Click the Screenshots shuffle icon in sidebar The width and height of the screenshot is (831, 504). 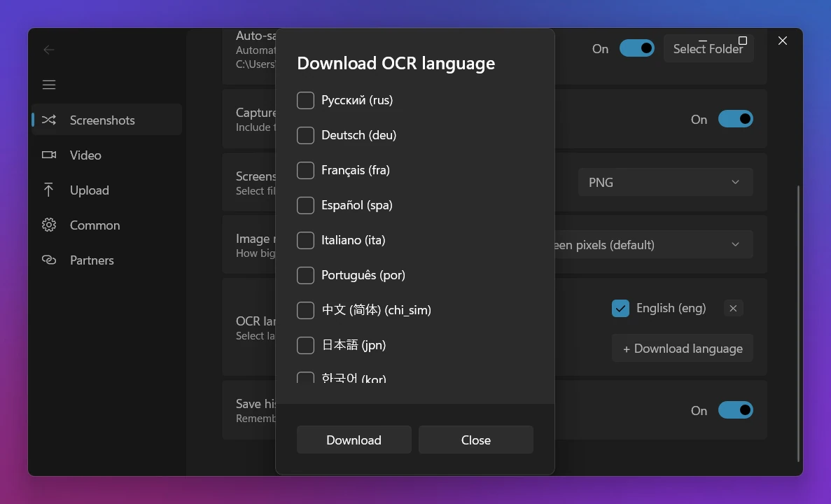[49, 120]
